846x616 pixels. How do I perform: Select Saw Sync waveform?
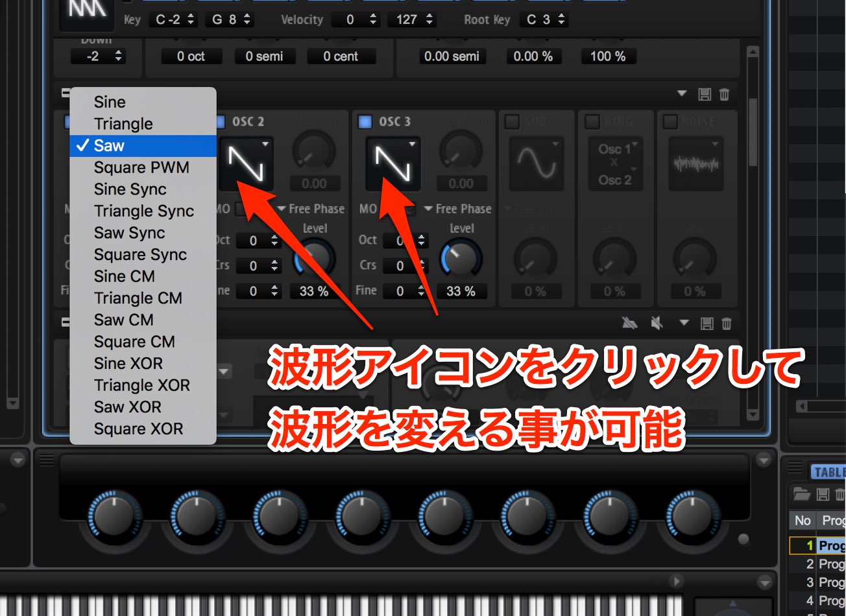click(x=143, y=233)
